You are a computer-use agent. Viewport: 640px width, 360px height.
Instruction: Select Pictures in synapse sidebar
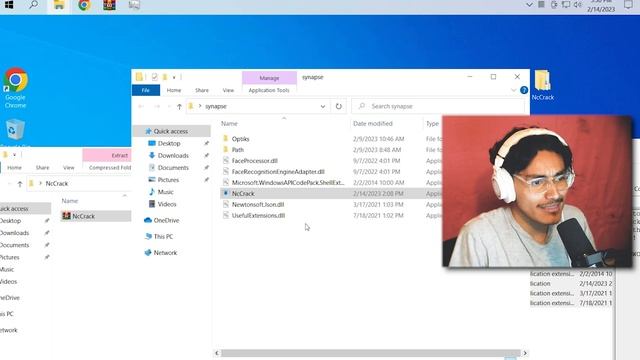click(168, 180)
